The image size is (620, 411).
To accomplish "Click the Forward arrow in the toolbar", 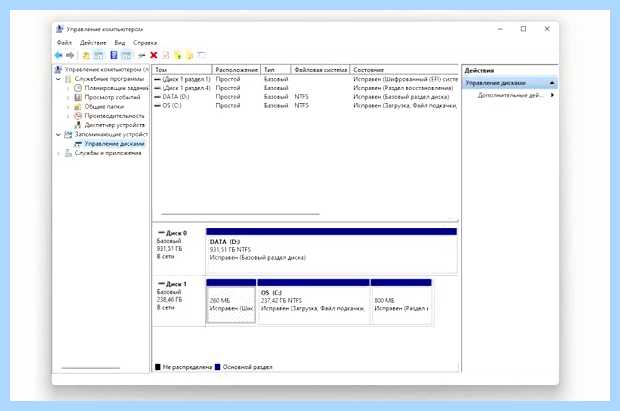I will coord(70,55).
